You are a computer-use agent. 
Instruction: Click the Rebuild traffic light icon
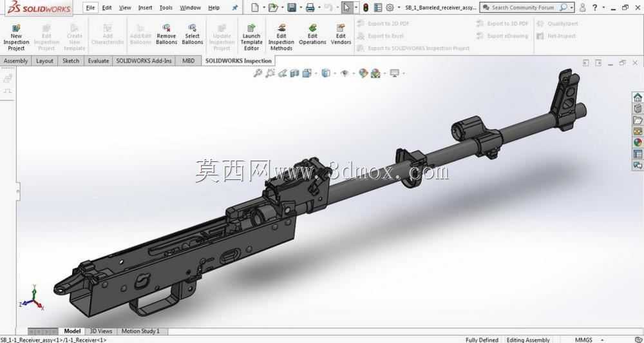[x=366, y=7]
